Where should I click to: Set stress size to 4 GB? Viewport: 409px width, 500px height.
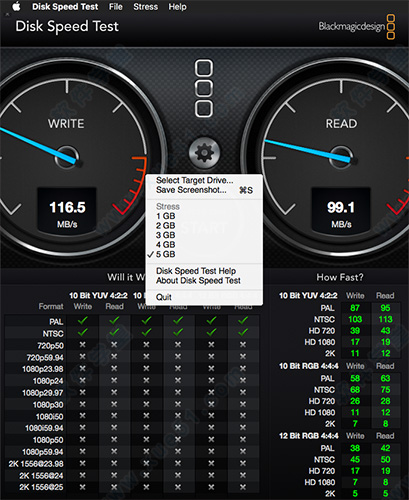166,245
